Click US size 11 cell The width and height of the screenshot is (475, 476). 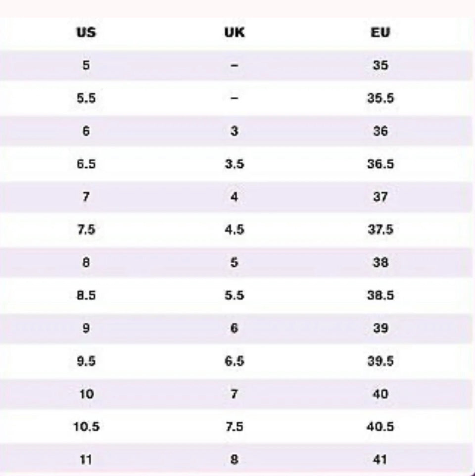(86, 460)
